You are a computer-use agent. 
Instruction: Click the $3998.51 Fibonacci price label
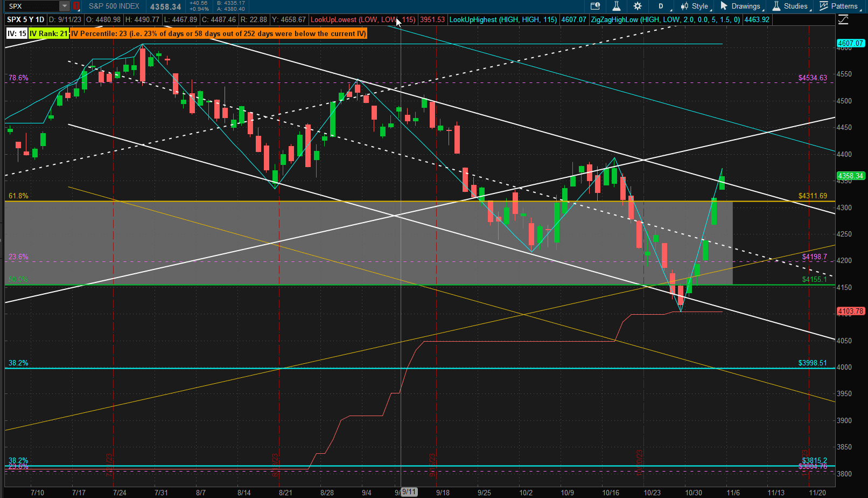[813, 363]
